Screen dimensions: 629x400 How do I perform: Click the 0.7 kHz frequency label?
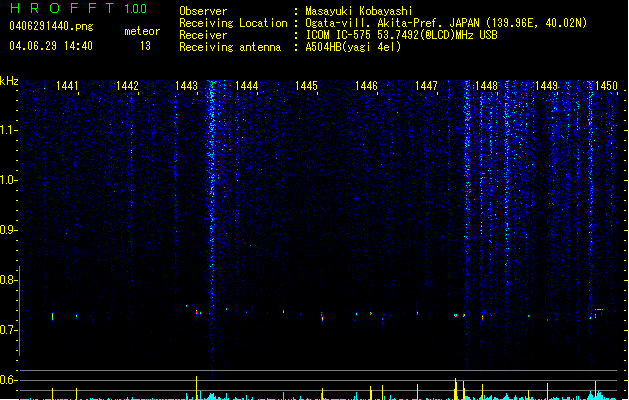tap(8, 330)
